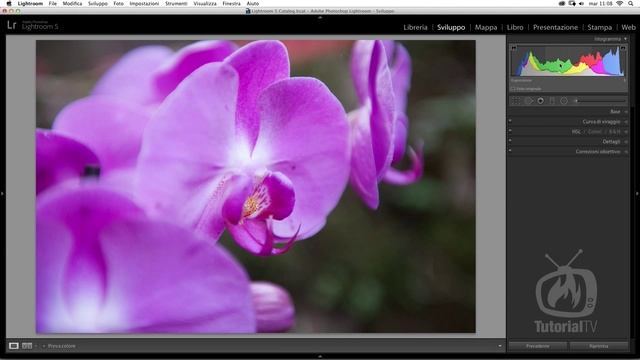The image size is (640, 360).
Task: Click the menu bar clock
Action: point(601,3)
